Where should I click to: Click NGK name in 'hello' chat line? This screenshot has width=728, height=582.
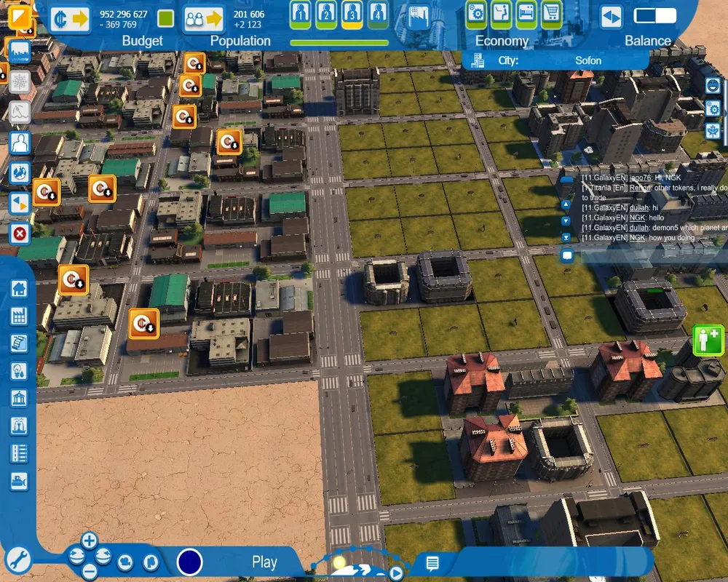pyautogui.click(x=637, y=218)
